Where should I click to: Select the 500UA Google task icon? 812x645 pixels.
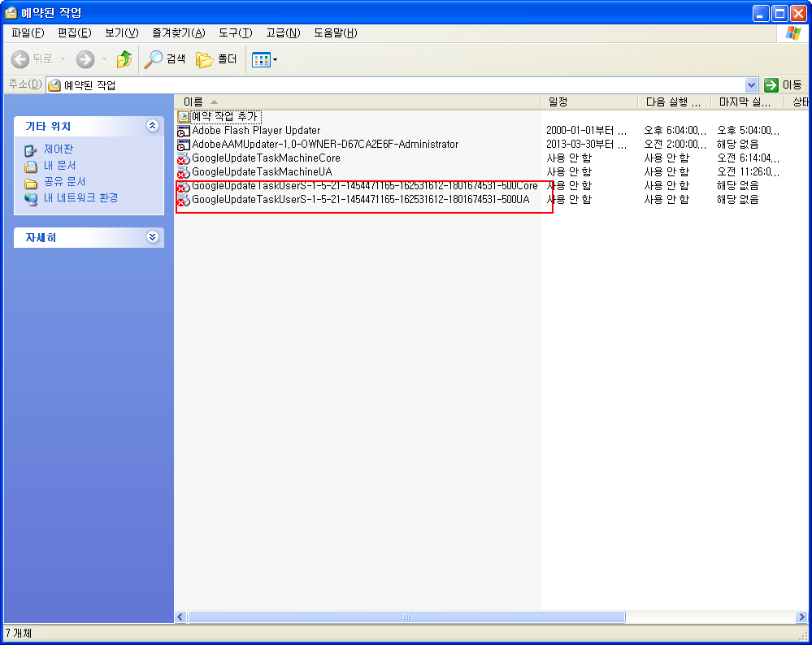pos(183,200)
